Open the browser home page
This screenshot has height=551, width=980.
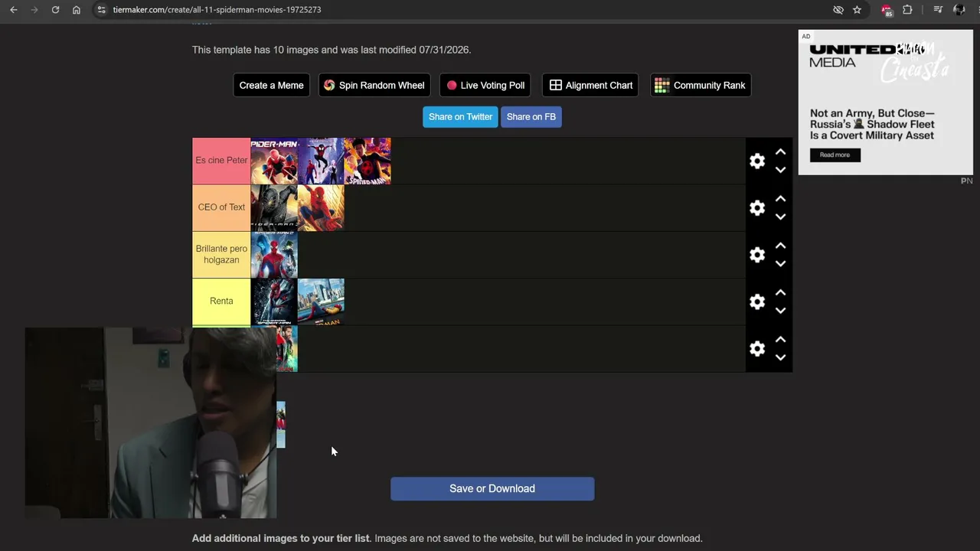point(77,10)
